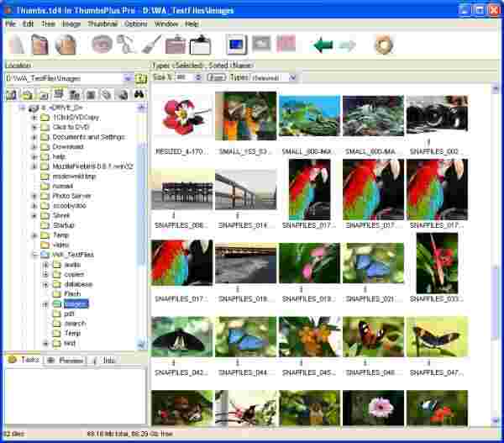
Task: Click the open folder icon in main toolbar
Action: [39, 44]
